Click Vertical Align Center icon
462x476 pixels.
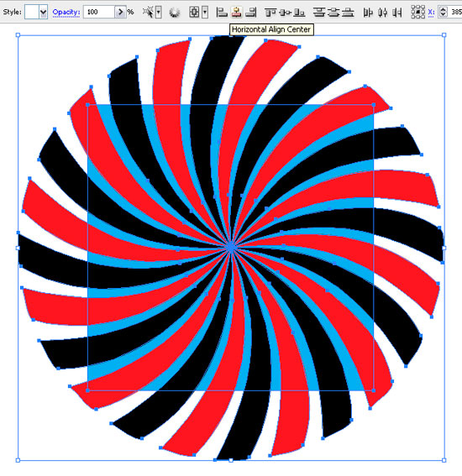(285, 13)
